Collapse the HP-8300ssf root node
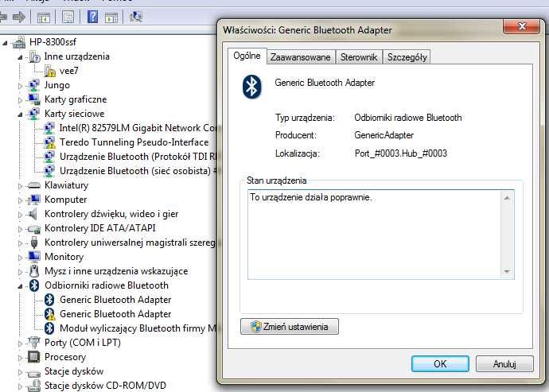The height and width of the screenshot is (392, 549). [5, 43]
